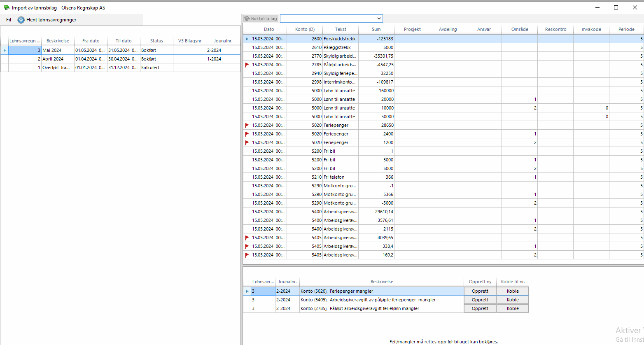The height and width of the screenshot is (345, 644).
Task: Click Prosjekt column header
Action: 412,29
